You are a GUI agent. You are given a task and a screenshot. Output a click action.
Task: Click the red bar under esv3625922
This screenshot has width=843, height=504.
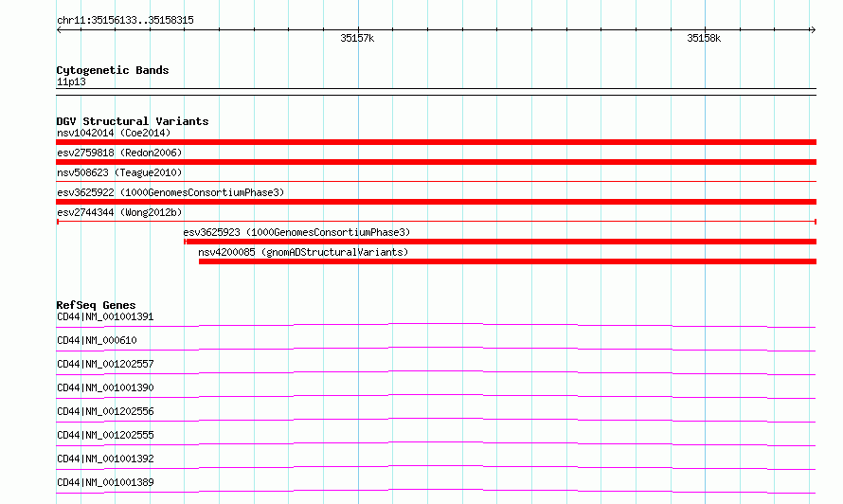[x=436, y=202]
